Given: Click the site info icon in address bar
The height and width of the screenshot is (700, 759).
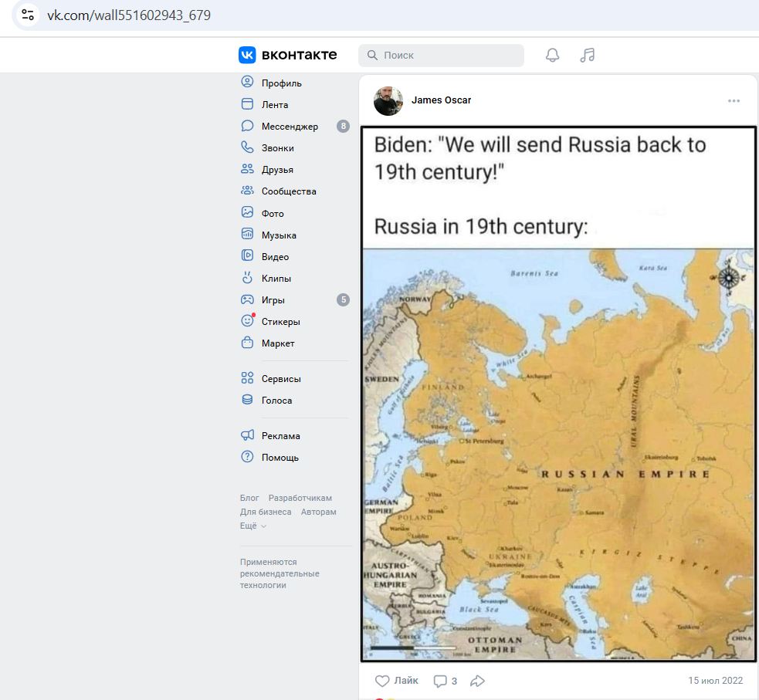Looking at the screenshot, I should (x=28, y=15).
